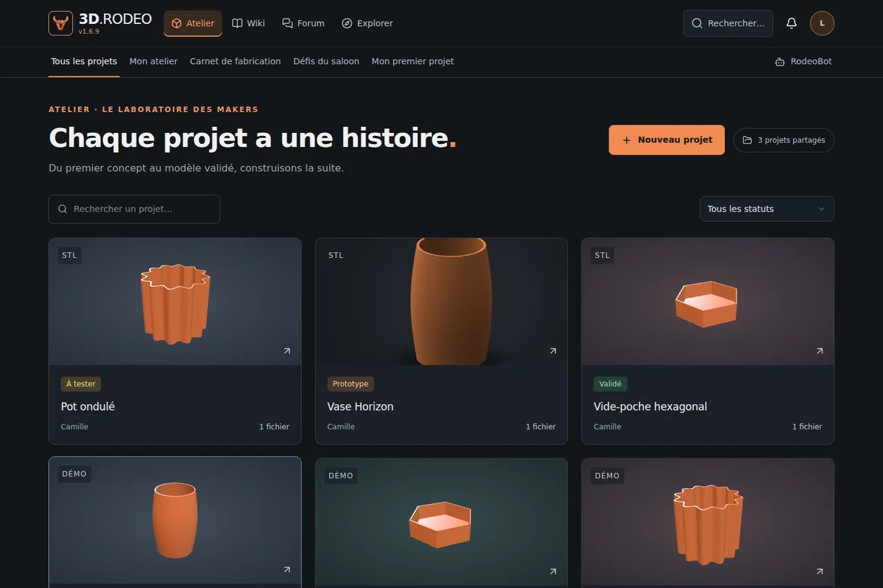This screenshot has width=883, height=588.
Task: Switch to the Carnet de fabrication tab
Action: click(235, 61)
